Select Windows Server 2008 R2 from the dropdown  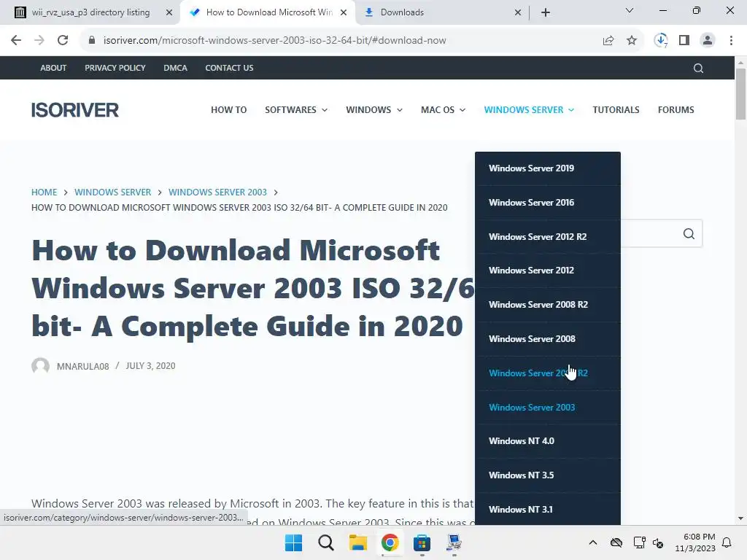547,305
